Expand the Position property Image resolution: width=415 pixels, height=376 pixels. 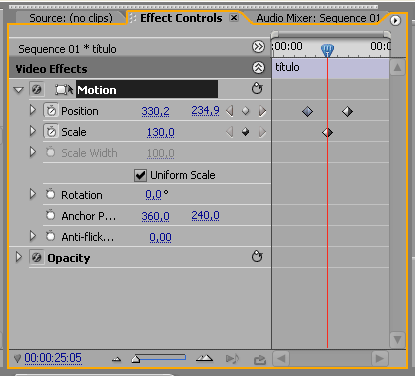tap(33, 110)
